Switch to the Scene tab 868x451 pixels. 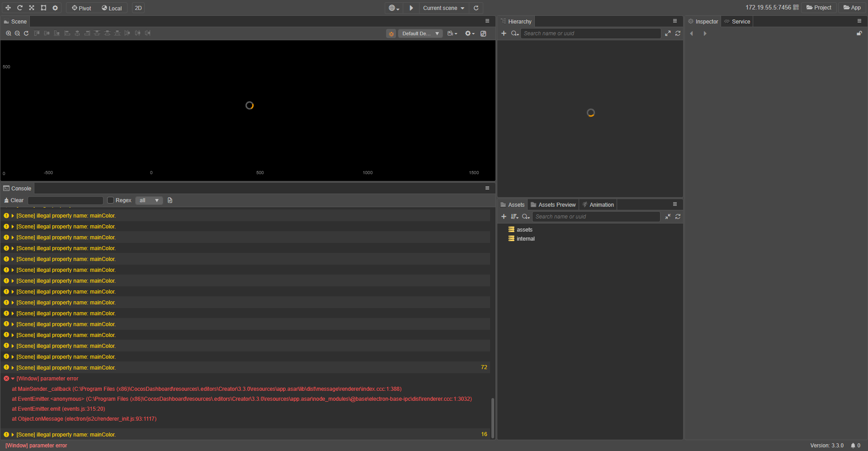pyautogui.click(x=15, y=21)
